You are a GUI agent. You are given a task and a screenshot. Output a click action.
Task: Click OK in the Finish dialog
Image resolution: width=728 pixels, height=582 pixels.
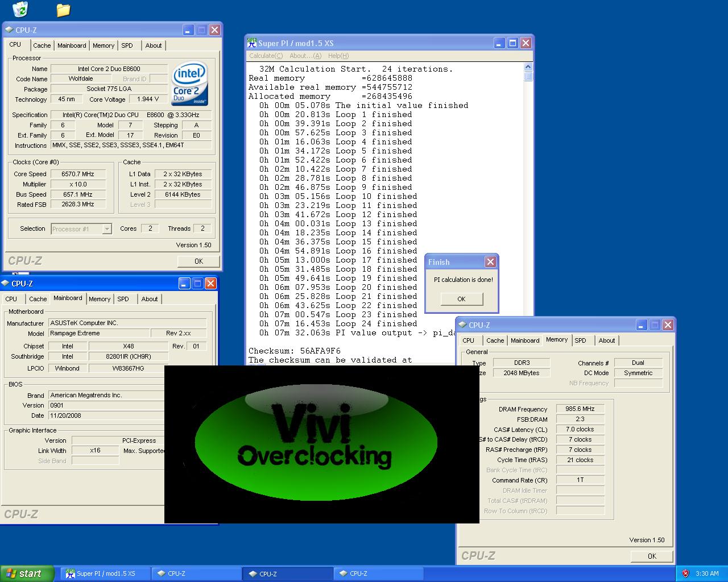pos(461,299)
